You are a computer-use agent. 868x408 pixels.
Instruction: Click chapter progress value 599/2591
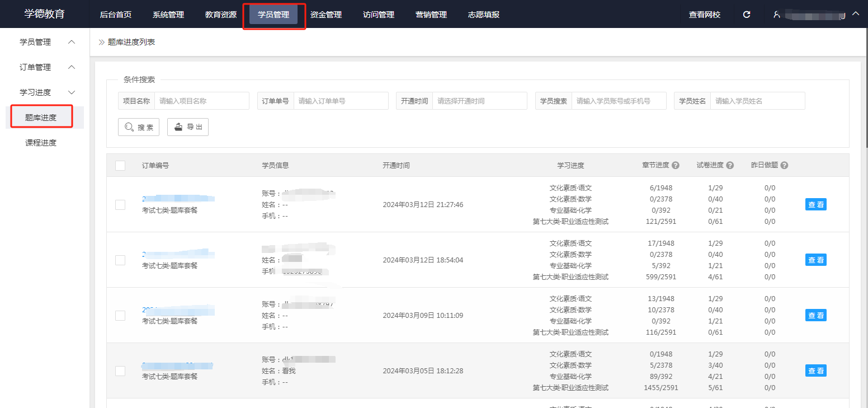pyautogui.click(x=660, y=277)
